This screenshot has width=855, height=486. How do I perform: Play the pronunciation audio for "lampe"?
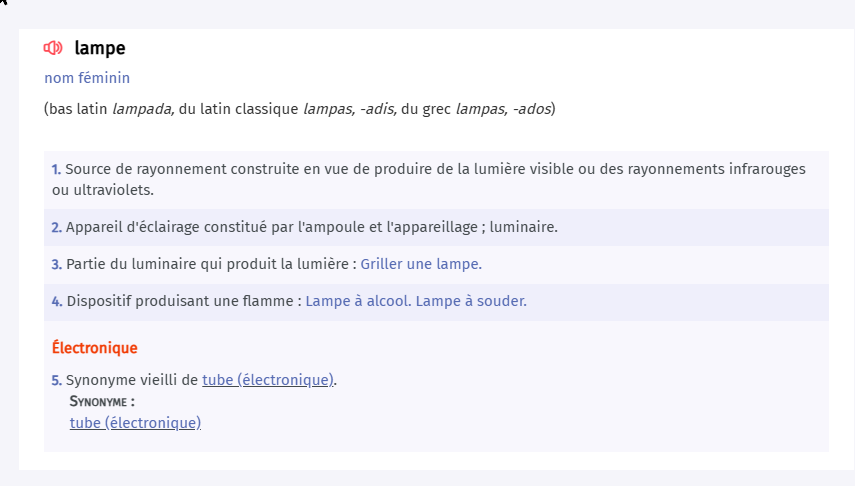tap(53, 48)
